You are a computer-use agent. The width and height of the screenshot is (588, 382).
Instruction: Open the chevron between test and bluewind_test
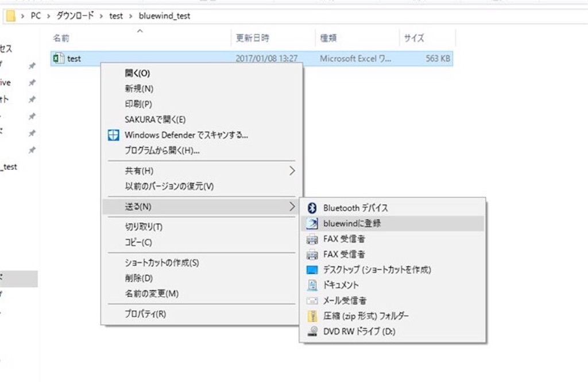[130, 16]
